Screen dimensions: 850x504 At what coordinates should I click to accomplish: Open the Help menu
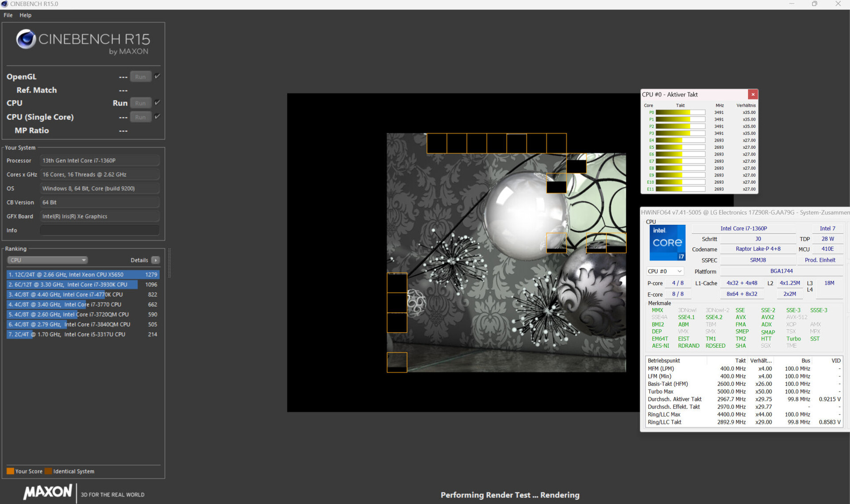pos(25,15)
